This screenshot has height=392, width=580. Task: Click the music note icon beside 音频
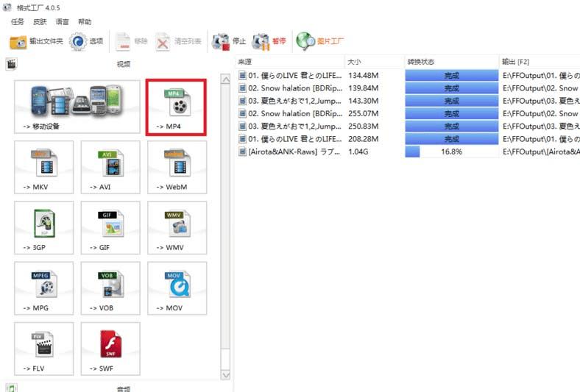[x=12, y=388]
